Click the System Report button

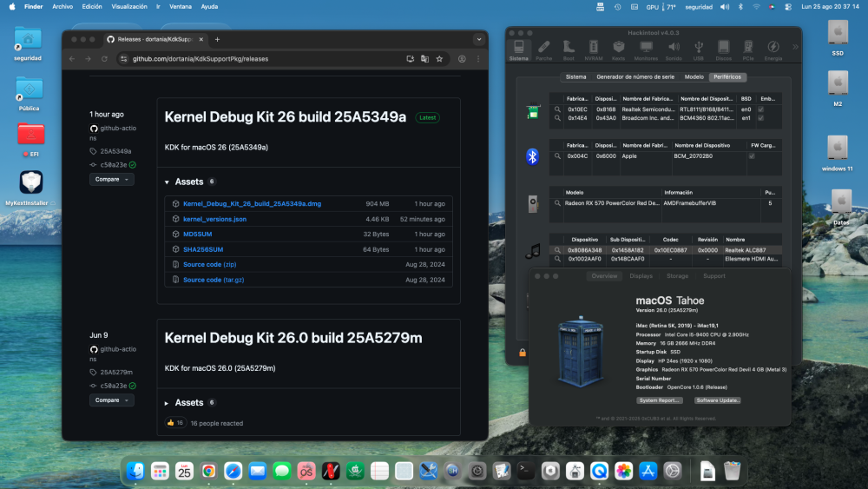pos(660,400)
